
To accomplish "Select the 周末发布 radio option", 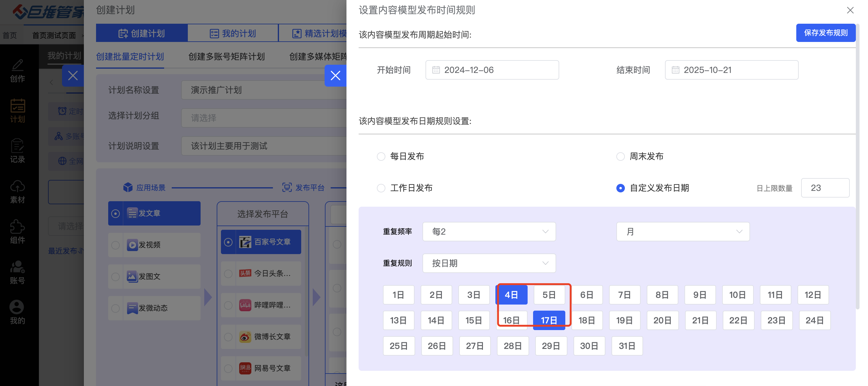I will point(620,157).
